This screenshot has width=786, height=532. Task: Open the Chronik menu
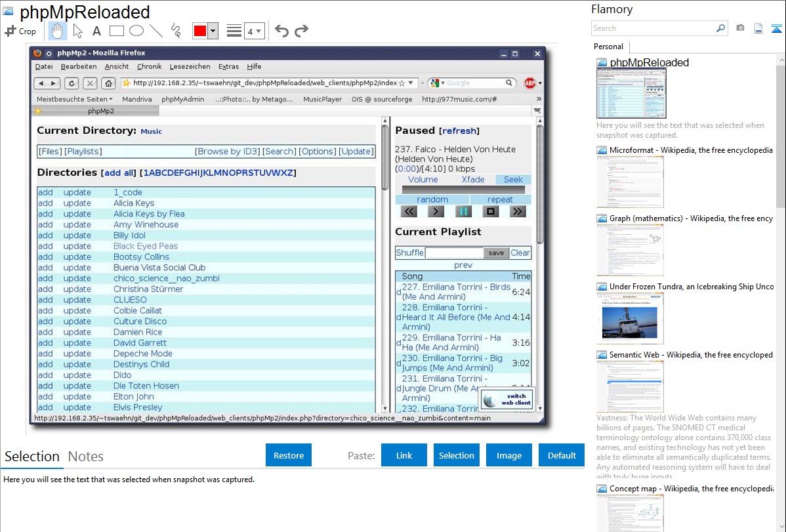click(x=150, y=66)
